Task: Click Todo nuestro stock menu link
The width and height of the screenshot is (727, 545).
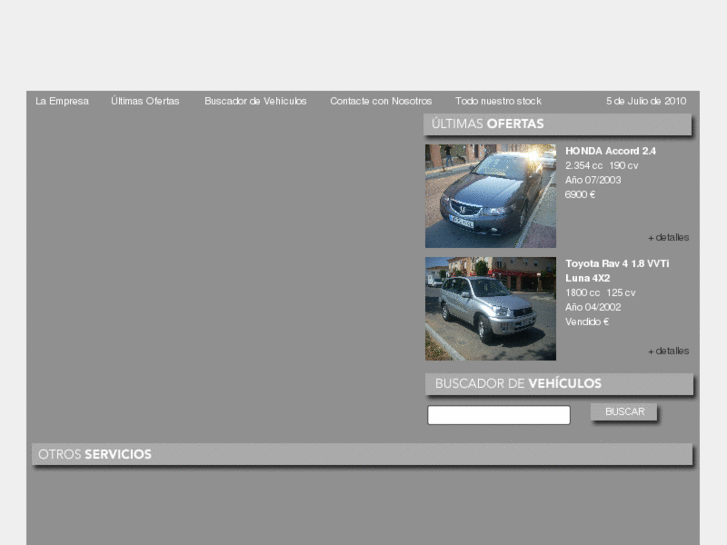Action: pyautogui.click(x=498, y=101)
